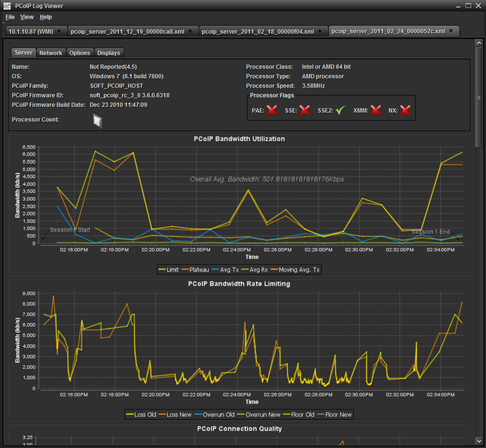
Task: Click the PCoIP Log Viewer app icon
Action: pos(7,6)
